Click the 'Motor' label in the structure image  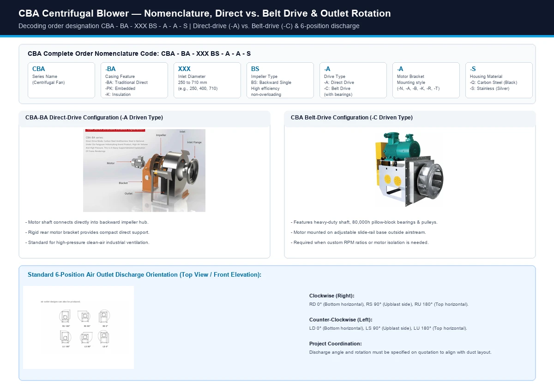tap(111, 163)
